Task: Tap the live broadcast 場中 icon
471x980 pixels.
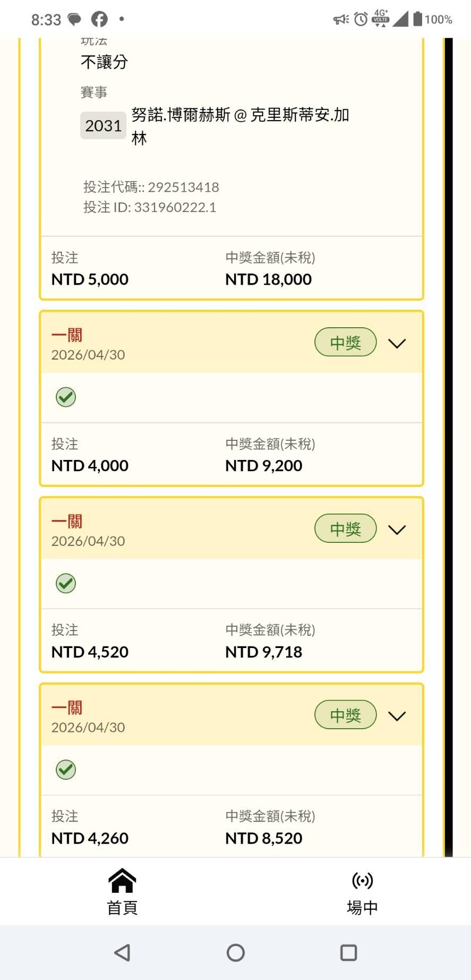Action: (x=362, y=881)
